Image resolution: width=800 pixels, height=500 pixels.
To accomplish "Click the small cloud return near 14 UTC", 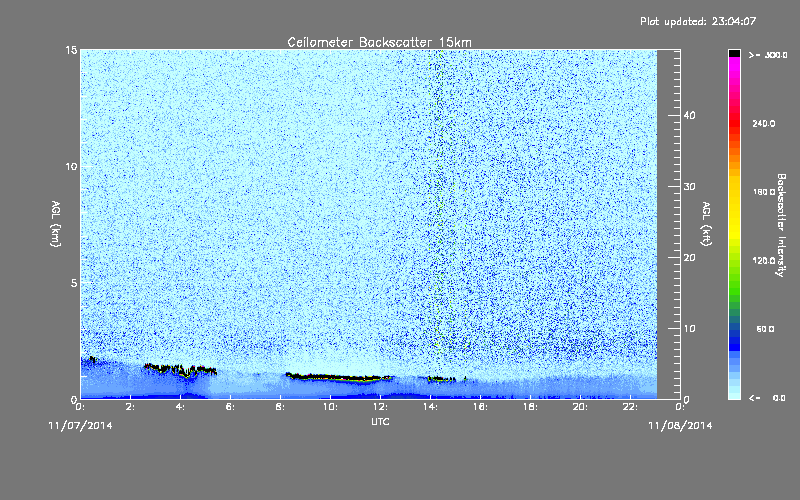I will pos(441,379).
